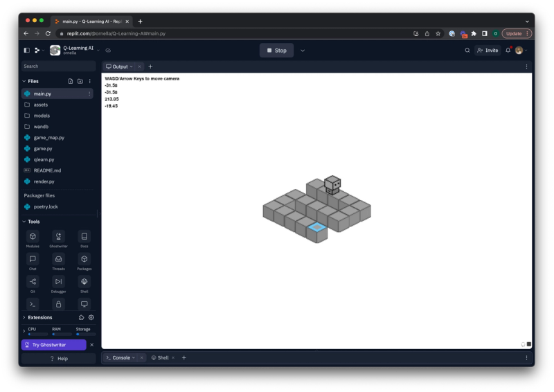
Task: Open the Docs tool
Action: coord(84,236)
